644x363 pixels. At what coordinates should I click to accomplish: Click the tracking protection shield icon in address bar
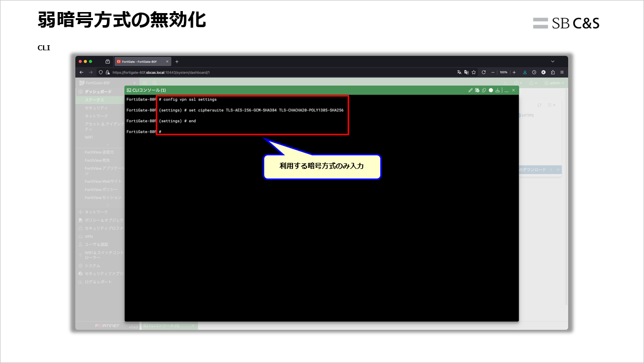[x=100, y=72]
